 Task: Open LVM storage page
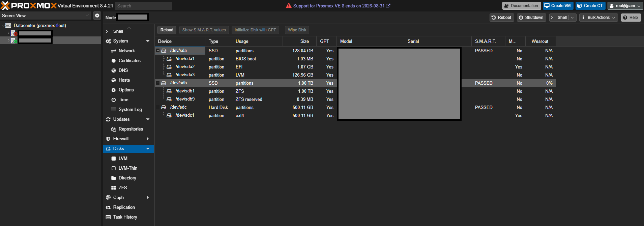tap(123, 158)
